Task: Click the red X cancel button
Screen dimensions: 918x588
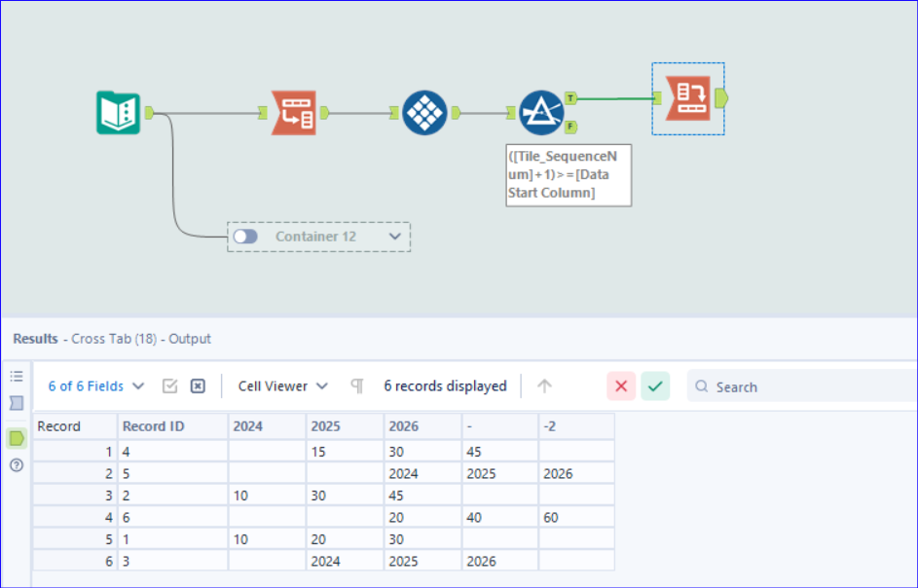Action: 621,386
